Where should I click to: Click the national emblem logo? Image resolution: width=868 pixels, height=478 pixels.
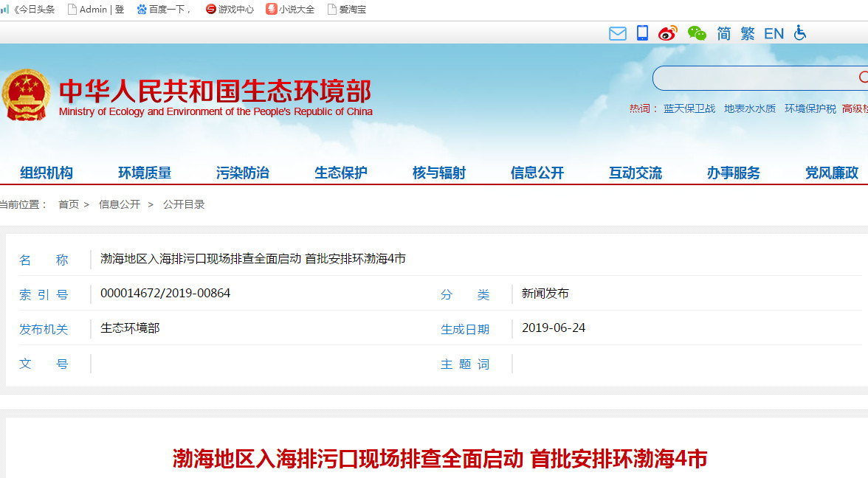pos(27,94)
